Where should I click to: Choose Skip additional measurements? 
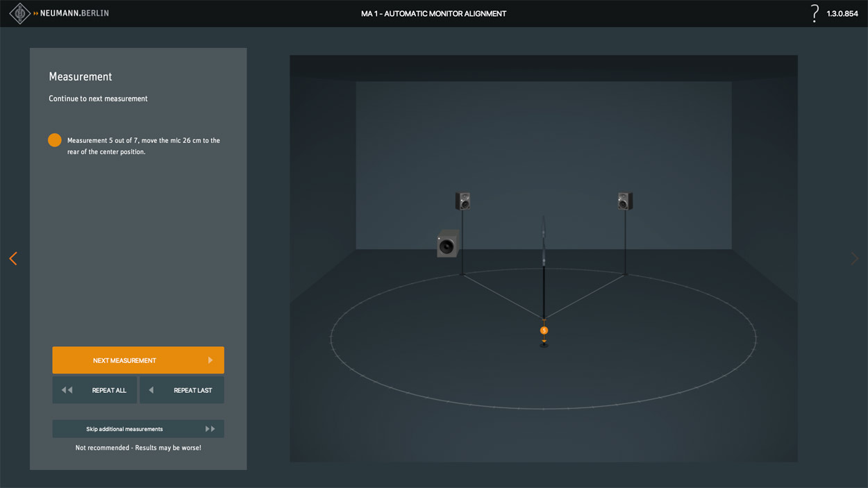pyautogui.click(x=138, y=429)
